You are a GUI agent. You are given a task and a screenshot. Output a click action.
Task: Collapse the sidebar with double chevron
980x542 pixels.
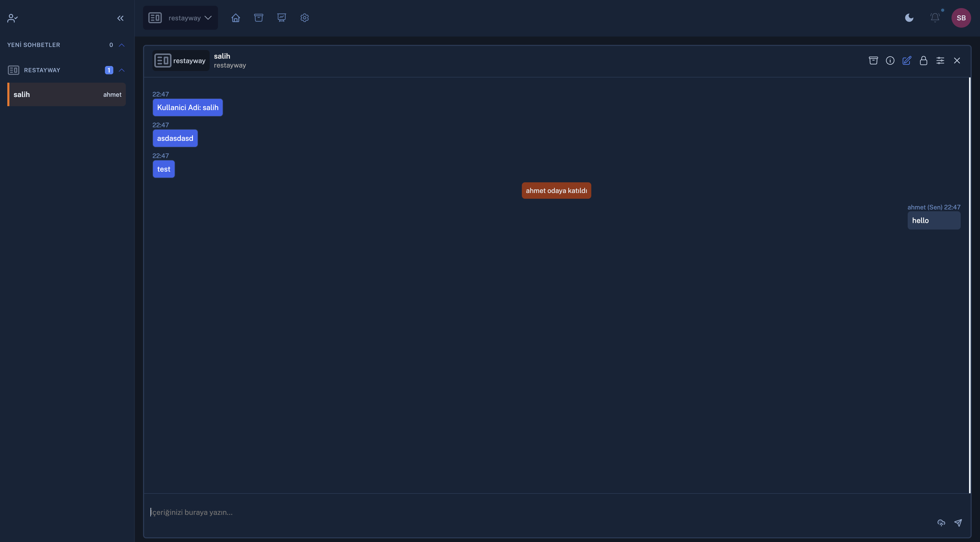click(120, 18)
